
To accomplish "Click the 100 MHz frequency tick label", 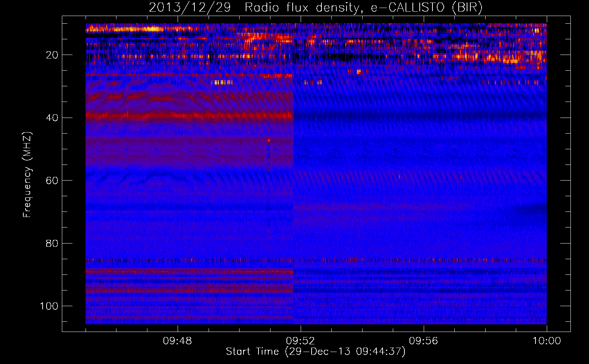I will [49, 306].
